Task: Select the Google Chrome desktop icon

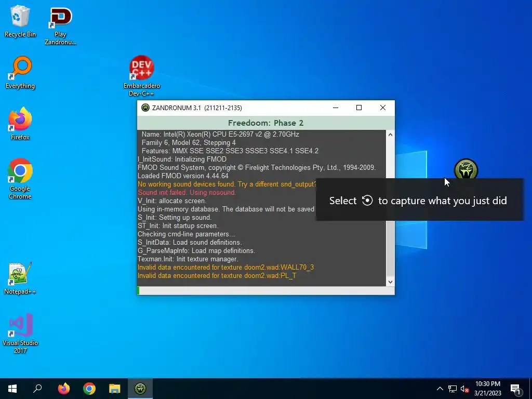Action: [x=20, y=179]
